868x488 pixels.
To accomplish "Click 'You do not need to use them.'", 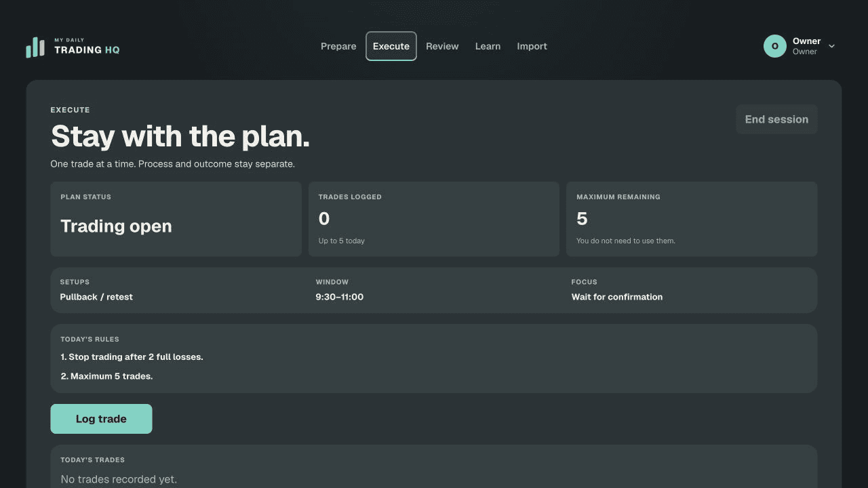I will (x=626, y=241).
